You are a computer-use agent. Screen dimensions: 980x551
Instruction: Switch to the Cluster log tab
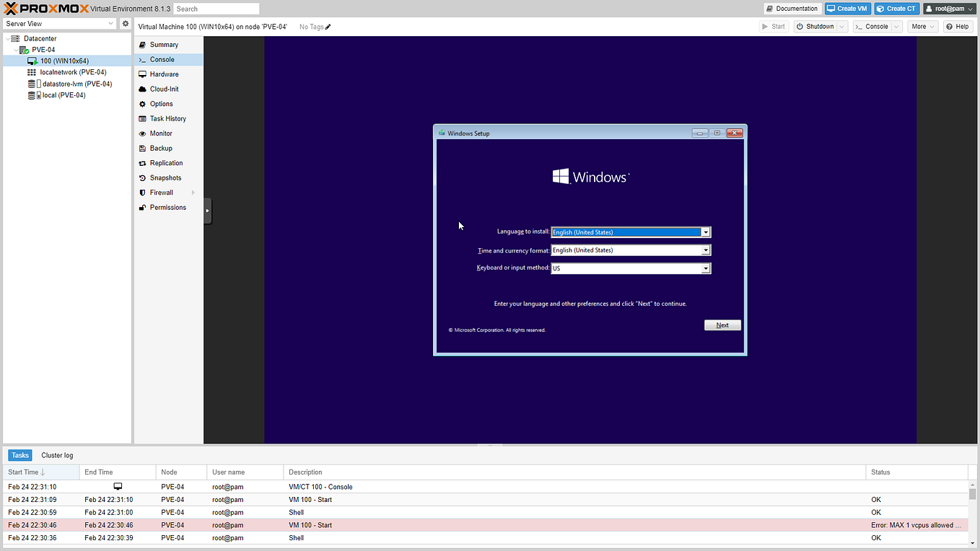57,455
